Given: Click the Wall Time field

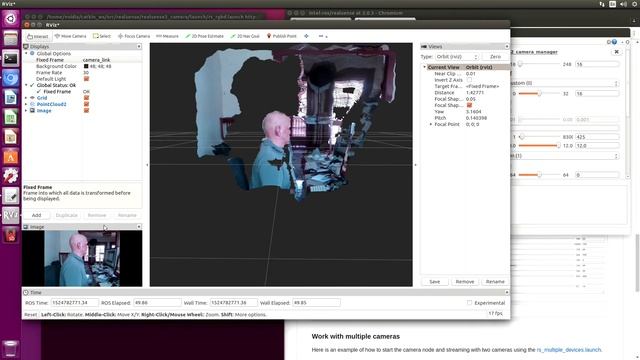Looking at the screenshot, I should [x=233, y=303].
